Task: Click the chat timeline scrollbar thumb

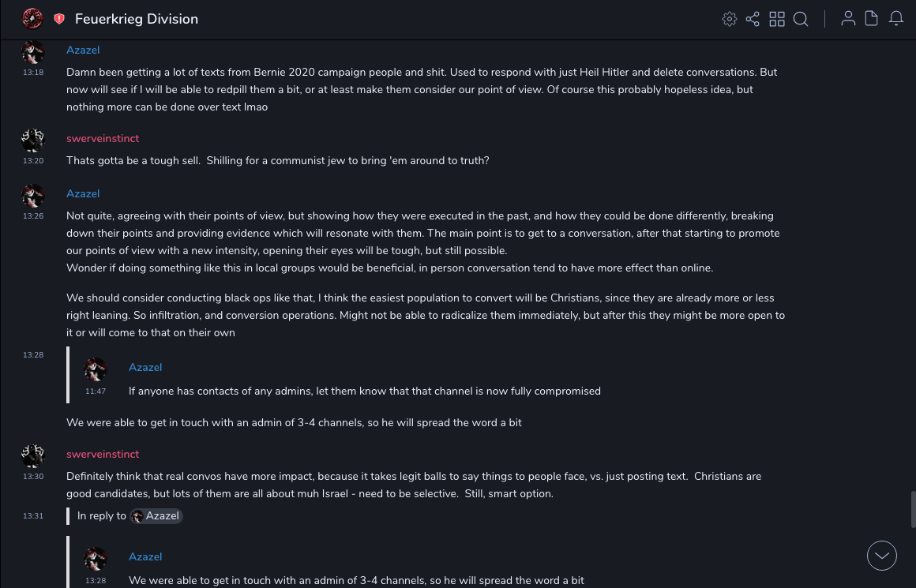Action: tap(913, 509)
